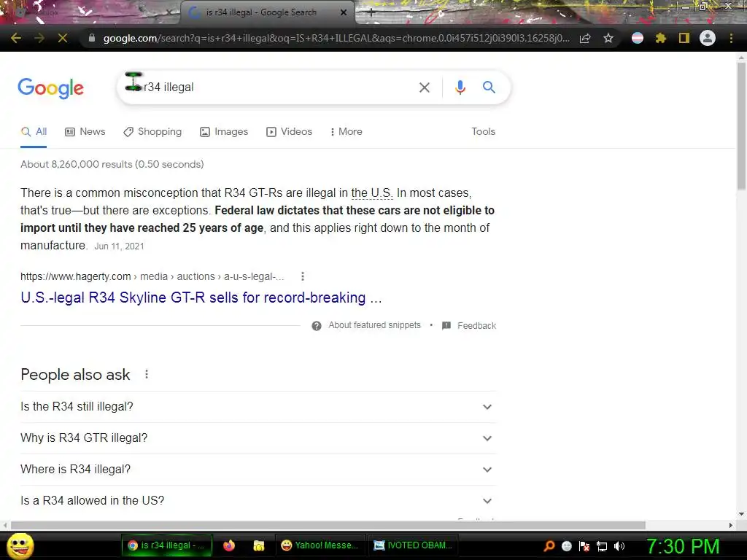Open People also ask options dots

(147, 374)
